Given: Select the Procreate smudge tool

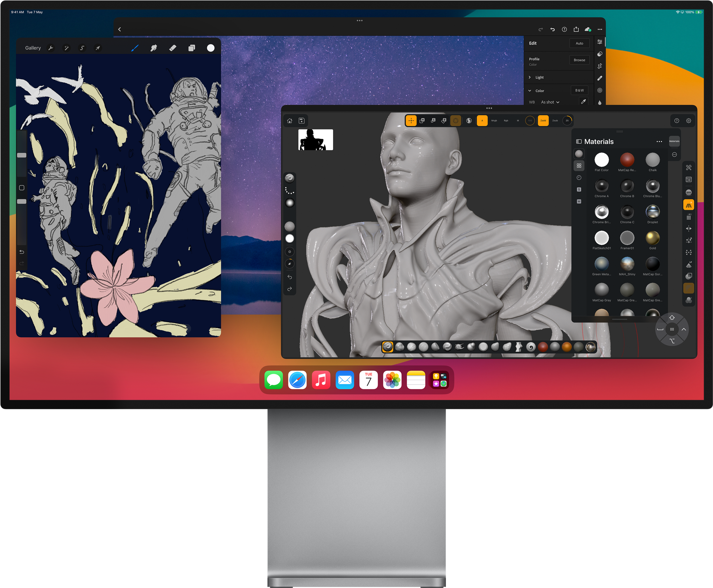Looking at the screenshot, I should point(154,48).
